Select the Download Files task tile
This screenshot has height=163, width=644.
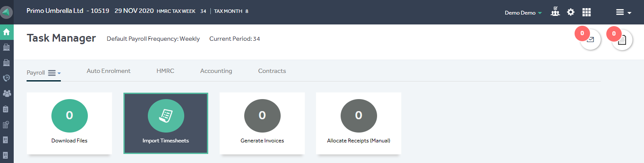click(x=69, y=123)
